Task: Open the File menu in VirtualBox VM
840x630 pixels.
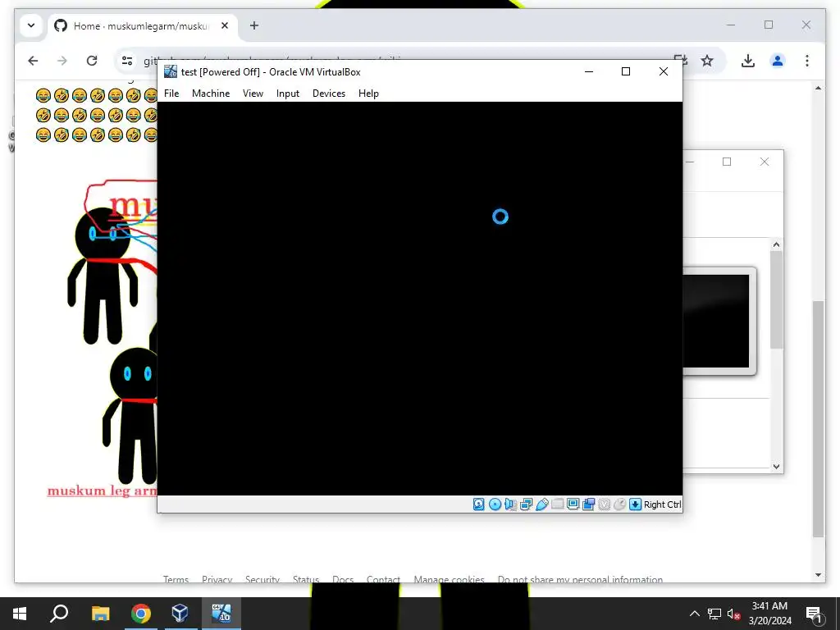Action: point(171,94)
